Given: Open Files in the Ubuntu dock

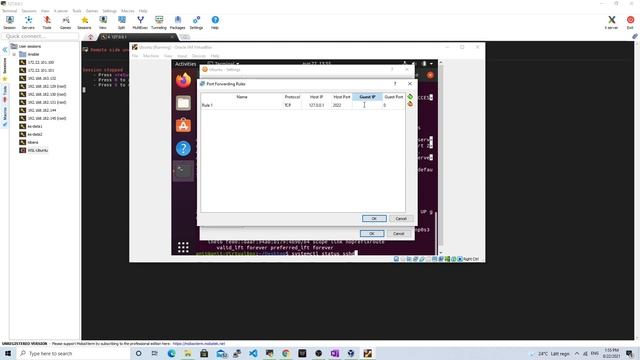Looking at the screenshot, I should (x=183, y=103).
